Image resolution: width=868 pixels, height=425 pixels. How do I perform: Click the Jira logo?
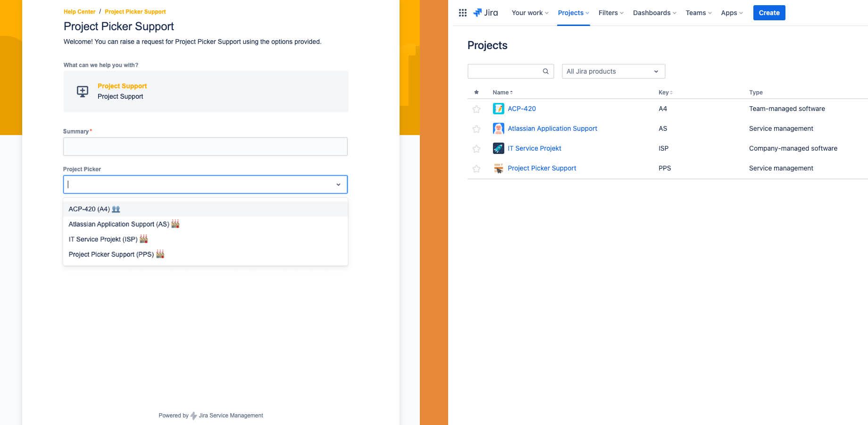[485, 13]
